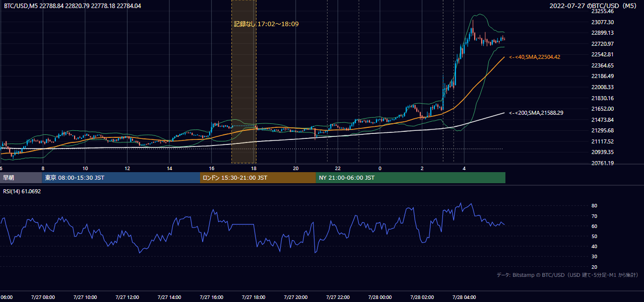Click the 7/27 18:00 time label

tap(253, 297)
